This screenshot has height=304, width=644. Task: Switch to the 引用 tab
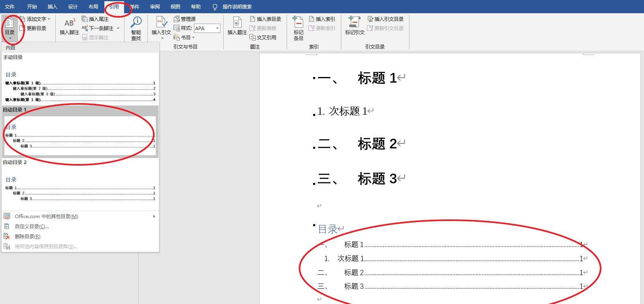point(114,7)
